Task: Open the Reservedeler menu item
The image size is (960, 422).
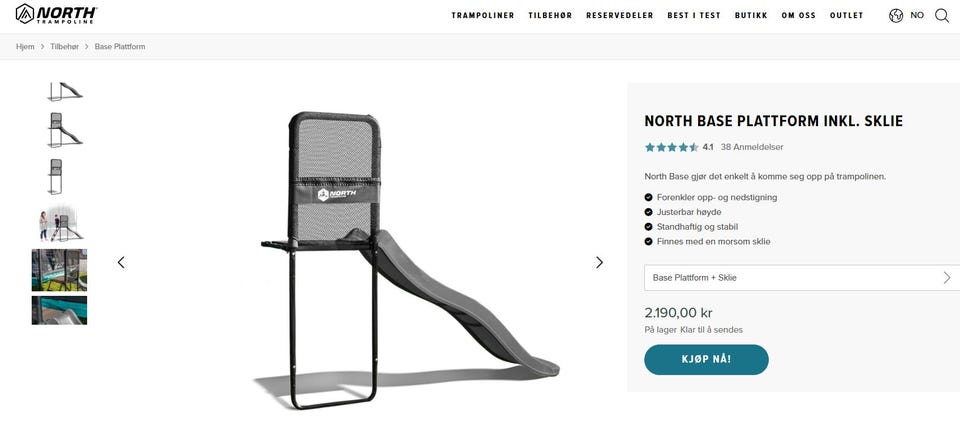Action: (x=620, y=15)
